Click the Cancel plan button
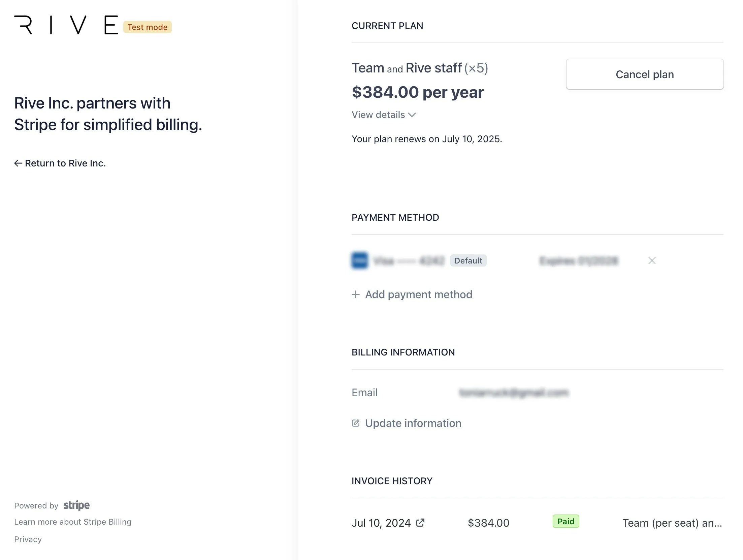Screen dimensions: 743x560 [x=645, y=74]
